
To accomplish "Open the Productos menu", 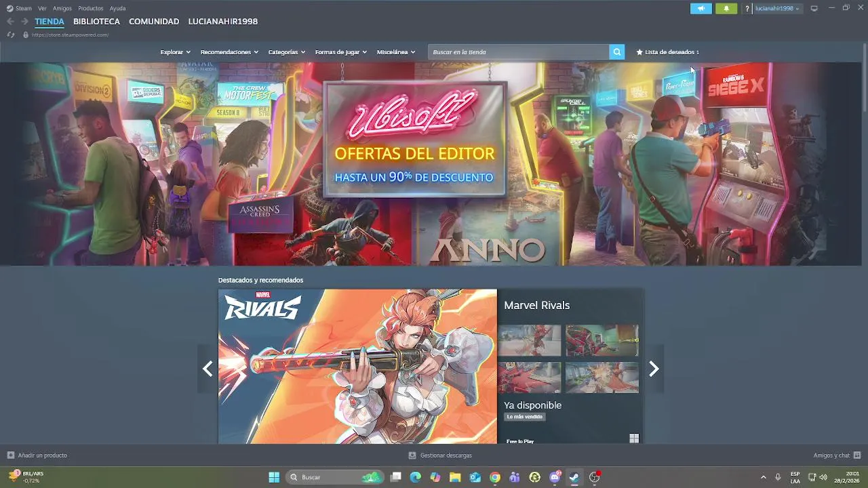I will (91, 8).
